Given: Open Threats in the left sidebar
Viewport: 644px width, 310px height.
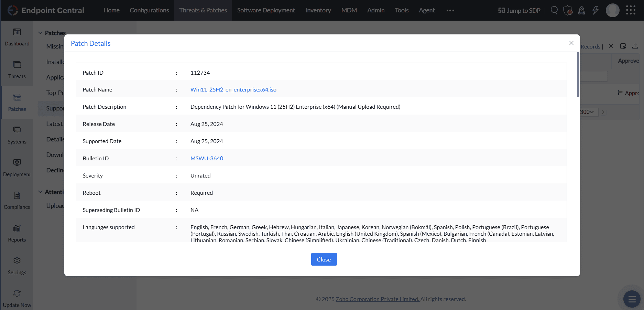Looking at the screenshot, I should [x=17, y=70].
